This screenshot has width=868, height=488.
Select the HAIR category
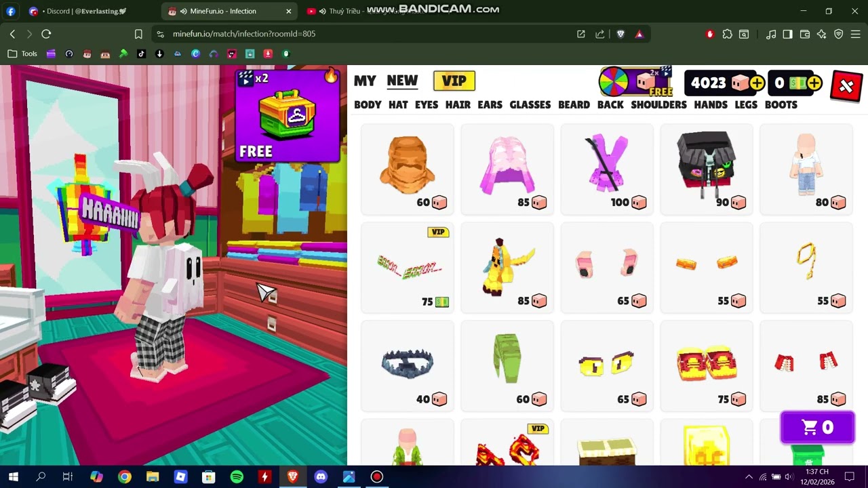click(x=458, y=104)
